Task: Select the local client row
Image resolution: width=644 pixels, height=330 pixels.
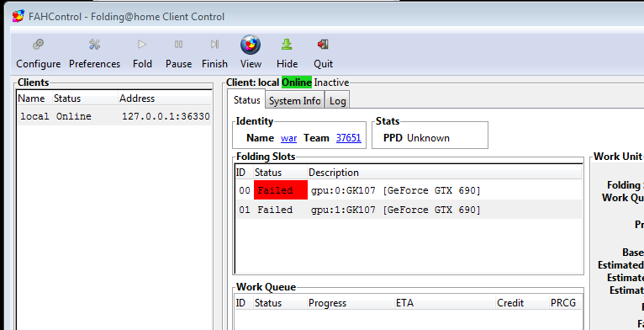Action: [x=114, y=116]
